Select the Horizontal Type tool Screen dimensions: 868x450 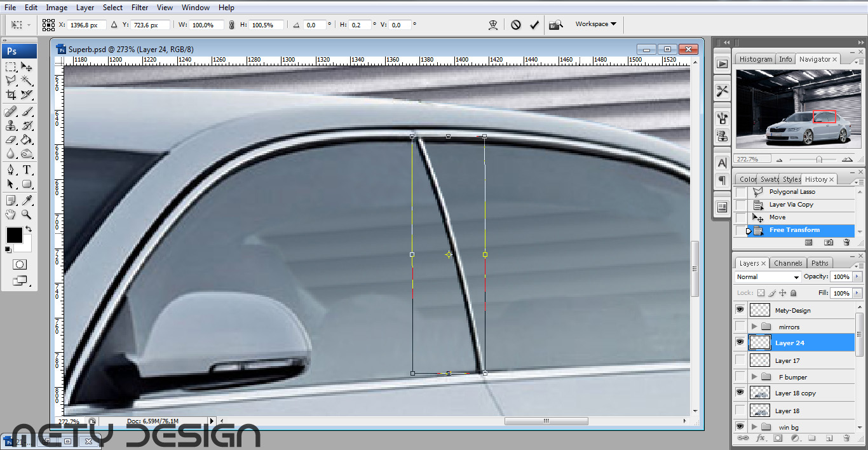tap(27, 170)
